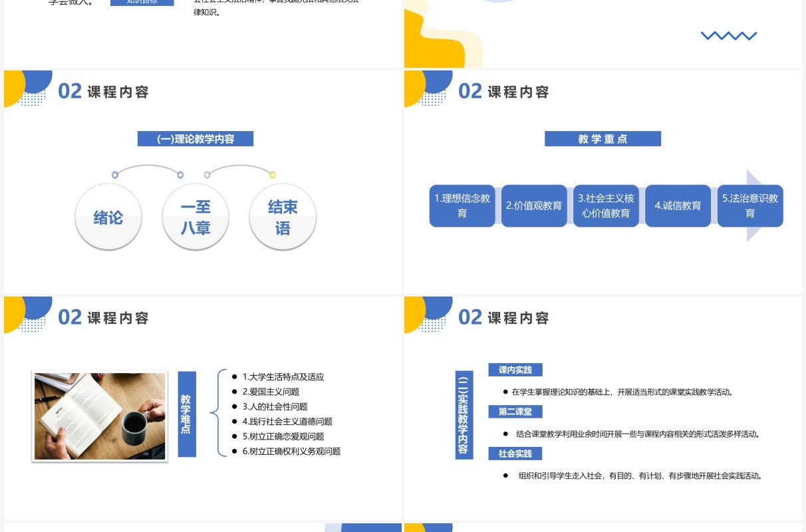
Task: Open the 实践教学内容 slide thumbnail
Action: click(603, 408)
